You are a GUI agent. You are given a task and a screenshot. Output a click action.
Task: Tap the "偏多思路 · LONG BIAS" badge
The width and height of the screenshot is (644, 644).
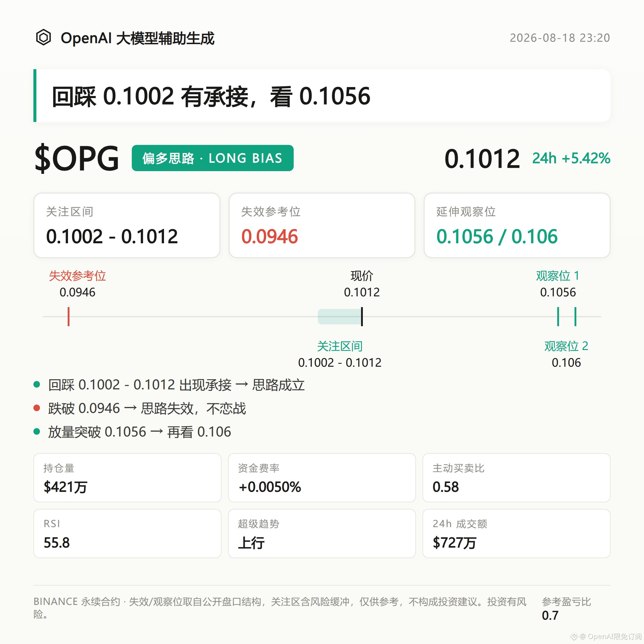point(213,158)
